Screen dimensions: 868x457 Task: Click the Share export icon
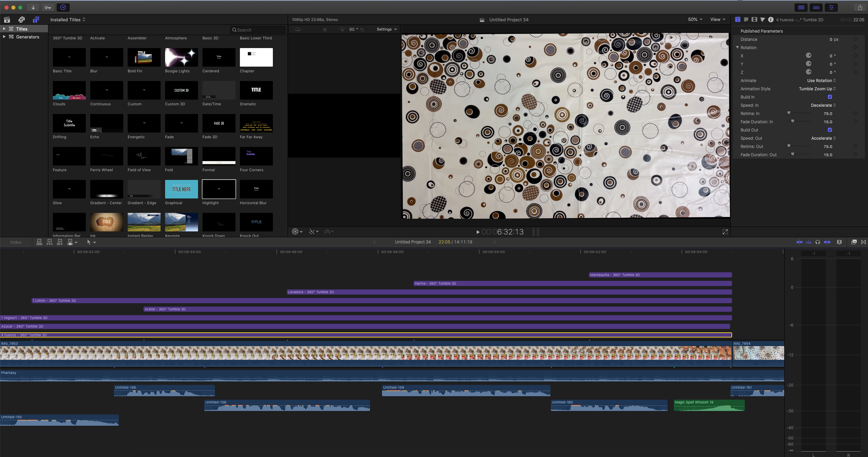[860, 7]
